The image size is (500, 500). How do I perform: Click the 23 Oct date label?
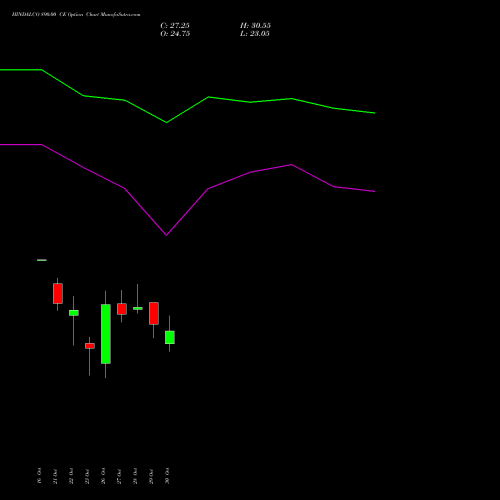point(87,476)
